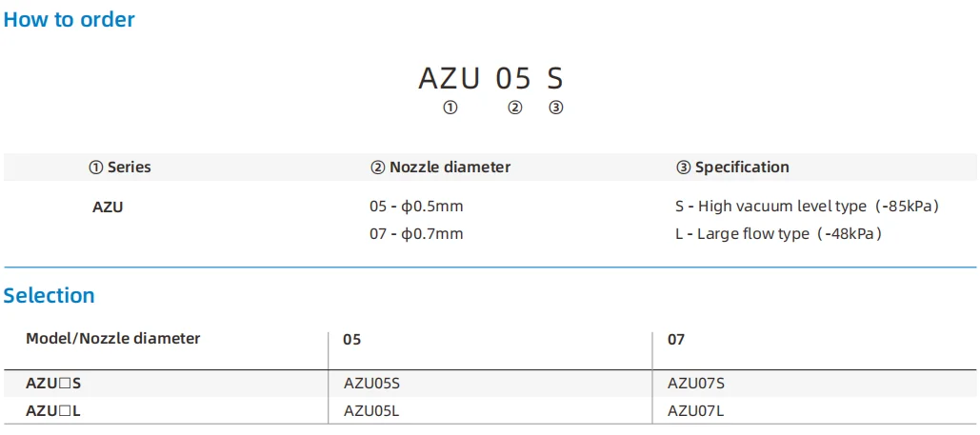Select the large "AZU 05 S" example code
Screen dimensions: 980x435
tap(490, 78)
